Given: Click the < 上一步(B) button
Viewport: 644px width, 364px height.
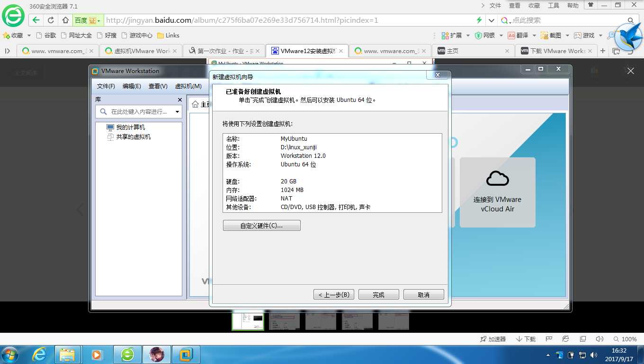Looking at the screenshot, I should (333, 294).
